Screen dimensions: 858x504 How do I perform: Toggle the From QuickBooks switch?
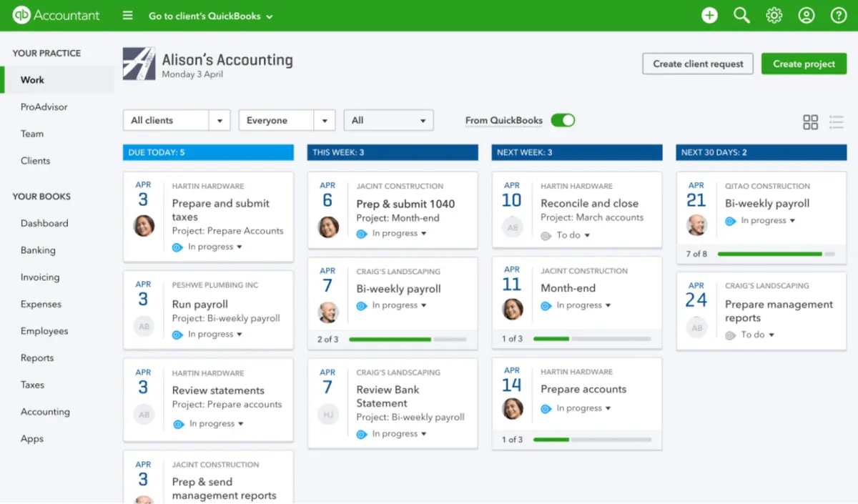coord(563,120)
